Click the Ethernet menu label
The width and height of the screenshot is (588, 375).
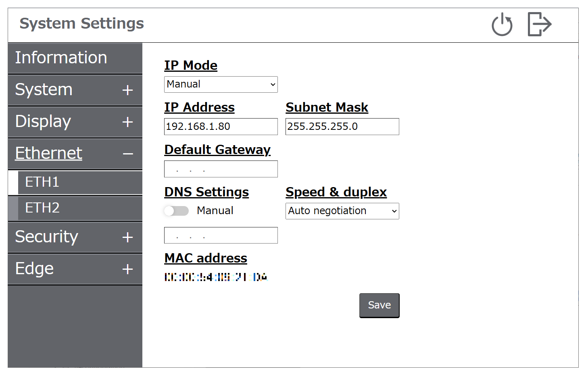point(48,153)
